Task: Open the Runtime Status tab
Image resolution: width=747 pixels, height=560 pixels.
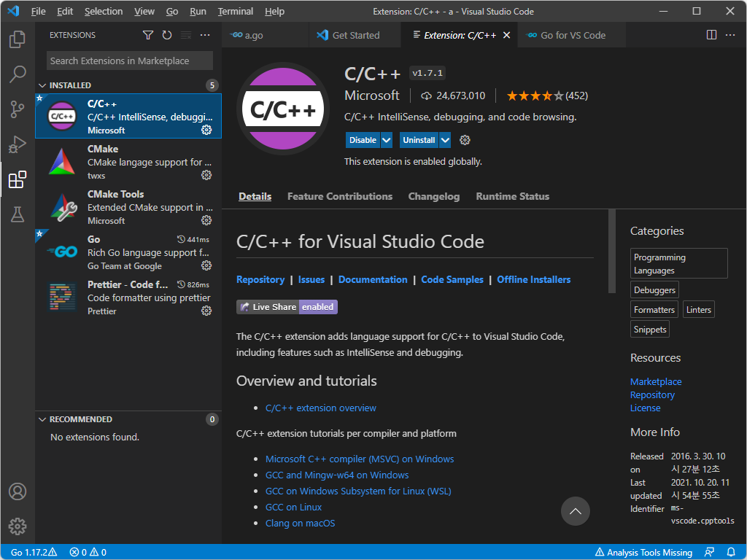Action: pos(513,196)
